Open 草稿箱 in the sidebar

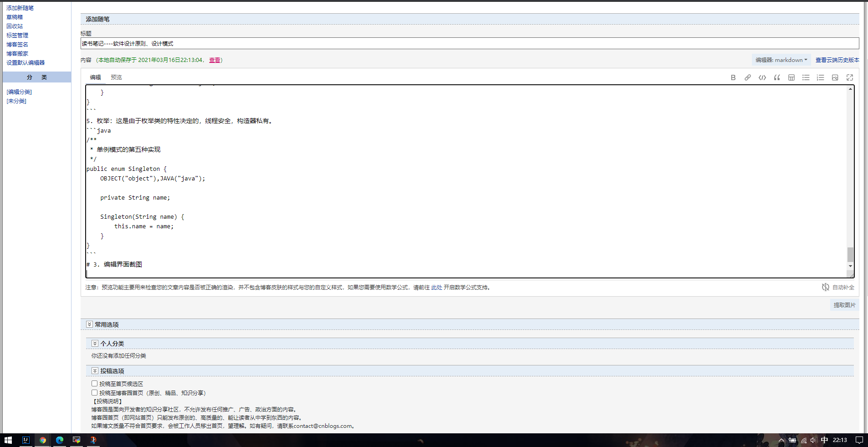[x=15, y=17]
